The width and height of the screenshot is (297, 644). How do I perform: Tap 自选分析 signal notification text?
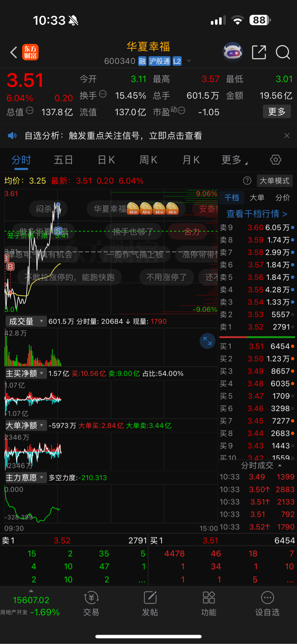point(113,135)
